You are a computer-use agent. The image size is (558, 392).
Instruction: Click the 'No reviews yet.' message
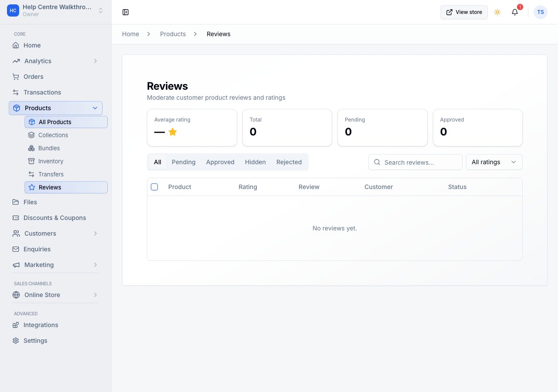335,228
